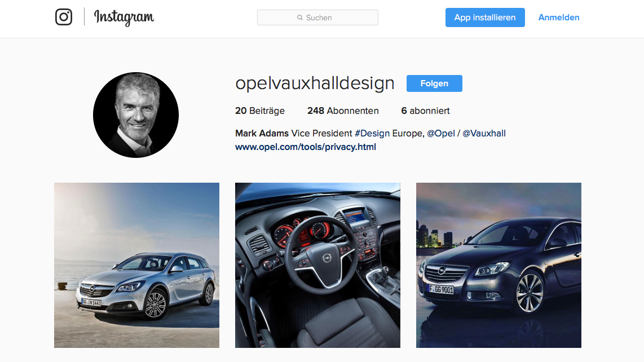This screenshot has width=644, height=362.
Task: Open the 6 abonniert following list
Action: point(425,111)
